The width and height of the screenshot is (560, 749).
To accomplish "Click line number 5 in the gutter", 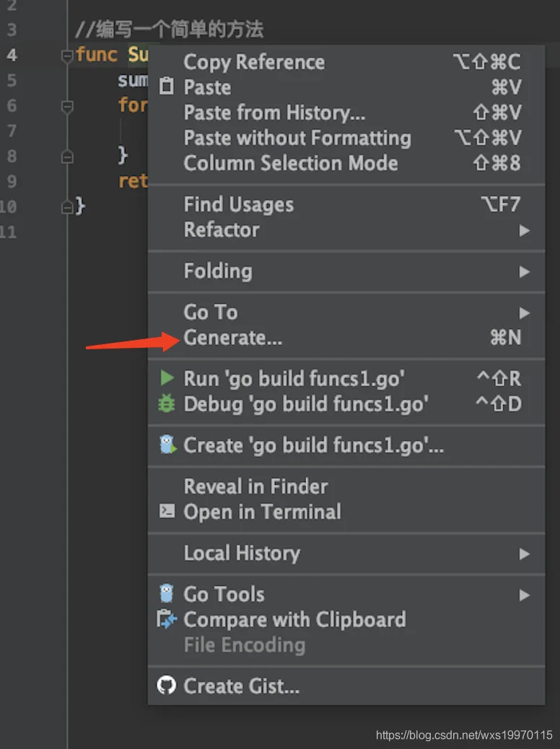I will 12,80.
